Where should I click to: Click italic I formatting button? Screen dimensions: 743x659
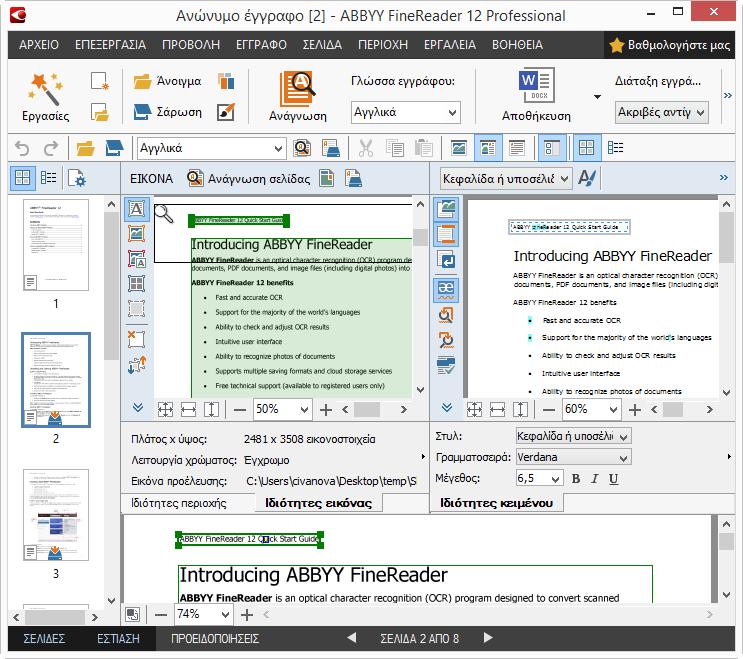click(x=595, y=478)
